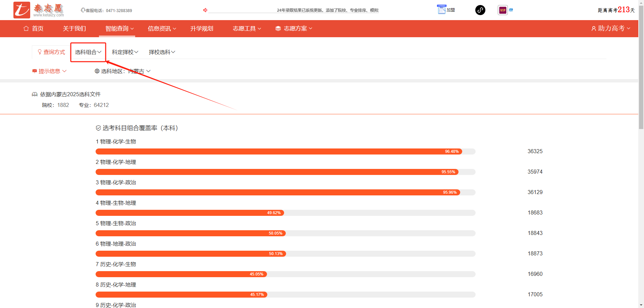
Task: Open the 志愿工具 menu
Action: [x=247, y=28]
